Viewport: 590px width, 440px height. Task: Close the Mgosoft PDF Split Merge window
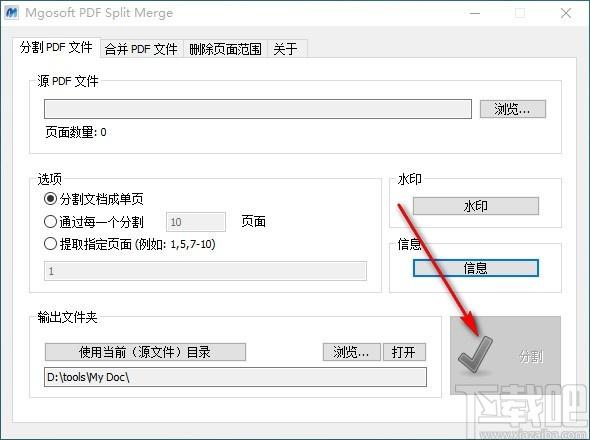pyautogui.click(x=566, y=13)
